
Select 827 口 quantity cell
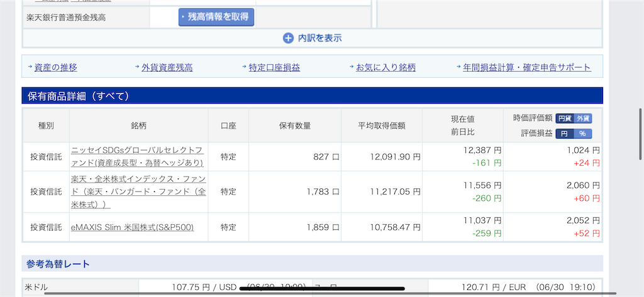click(326, 157)
